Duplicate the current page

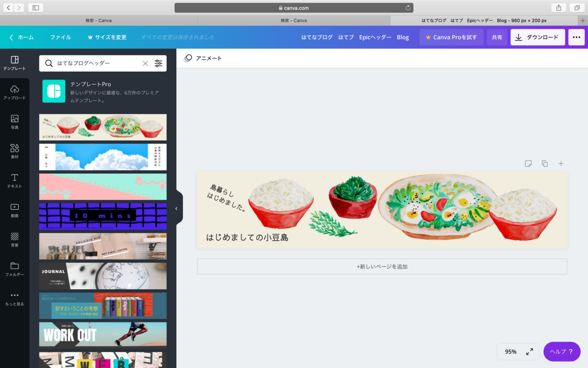[544, 163]
